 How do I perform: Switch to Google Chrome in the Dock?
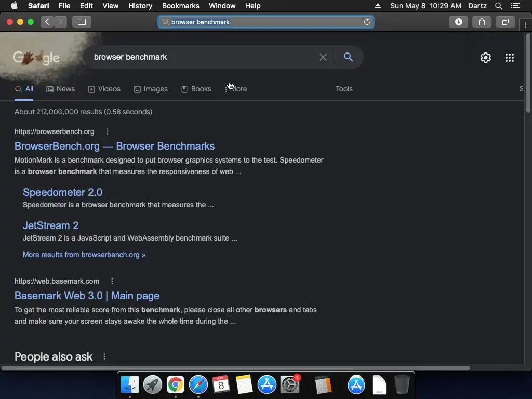click(x=175, y=385)
